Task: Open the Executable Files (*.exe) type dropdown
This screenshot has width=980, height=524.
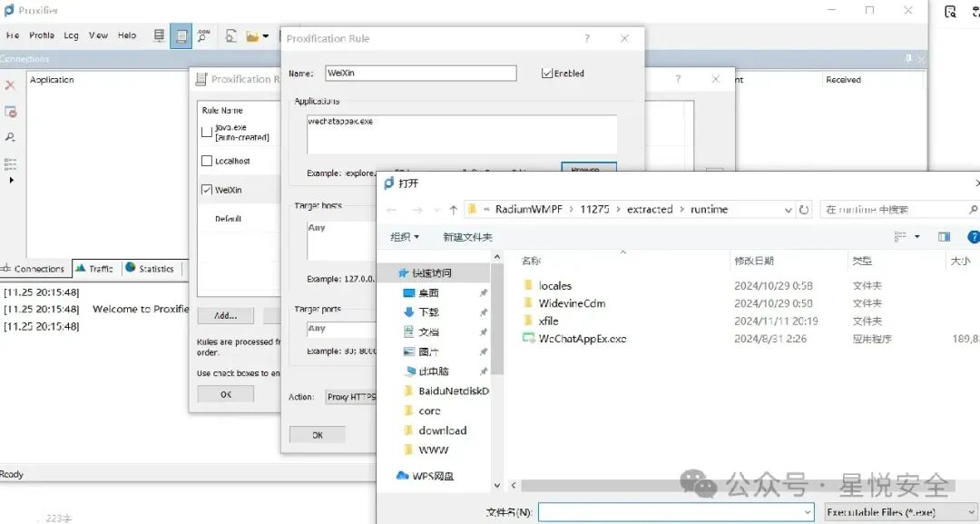Action: click(901, 512)
